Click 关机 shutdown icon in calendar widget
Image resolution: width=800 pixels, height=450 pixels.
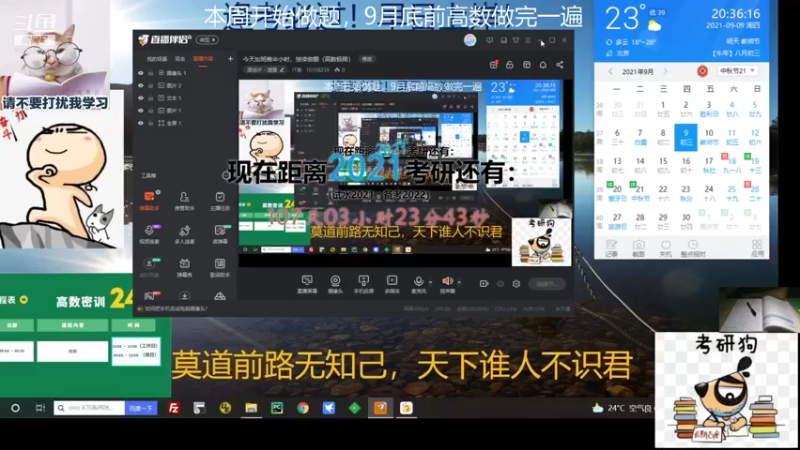[665, 248]
